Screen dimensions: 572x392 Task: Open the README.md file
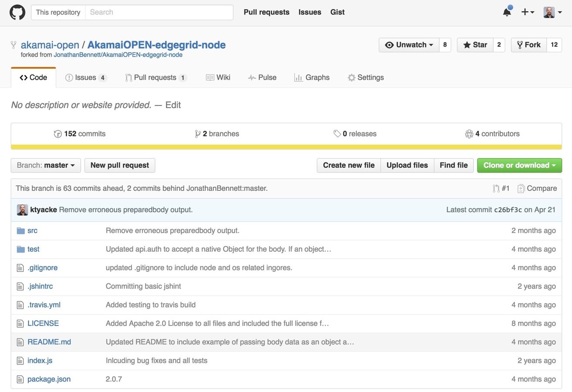(x=49, y=342)
